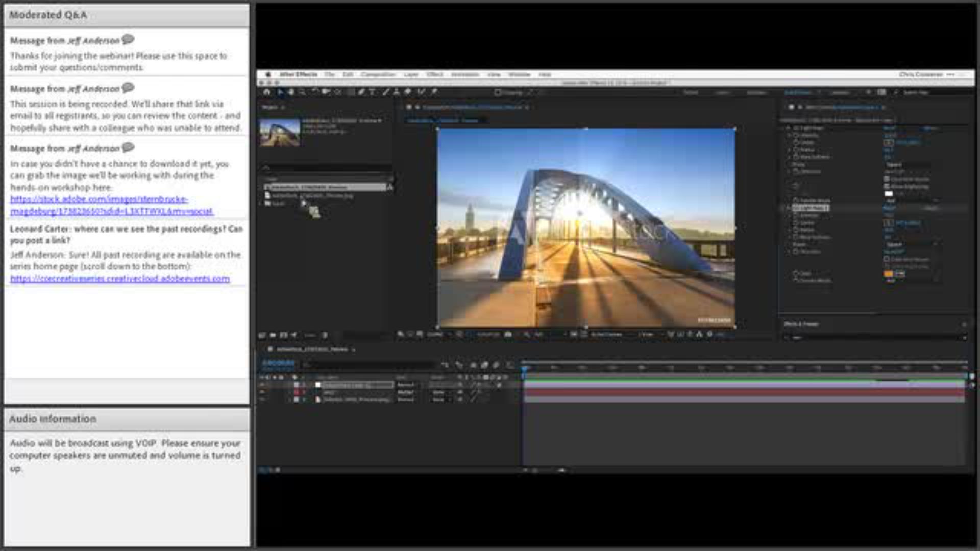Open the cccreativeseries adobeevents link in Q&A

120,279
